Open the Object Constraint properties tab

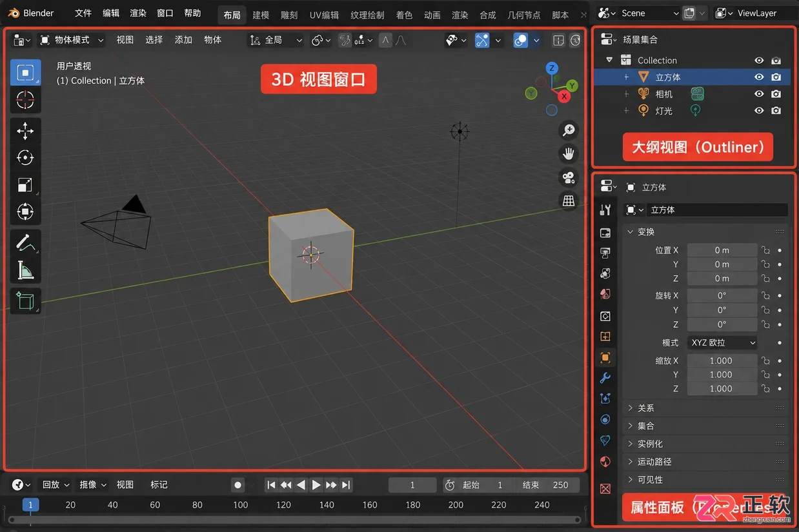[605, 440]
